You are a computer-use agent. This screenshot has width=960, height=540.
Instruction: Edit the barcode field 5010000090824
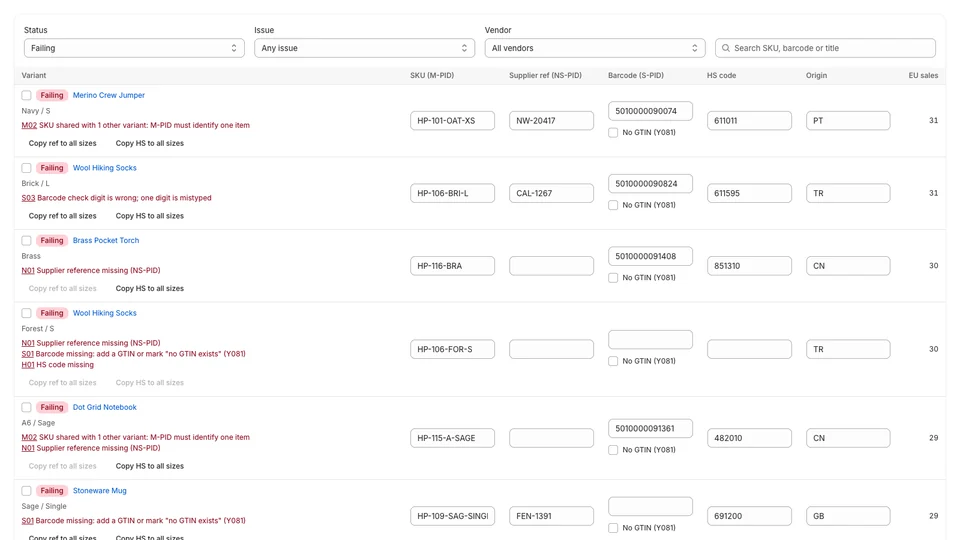(650, 184)
